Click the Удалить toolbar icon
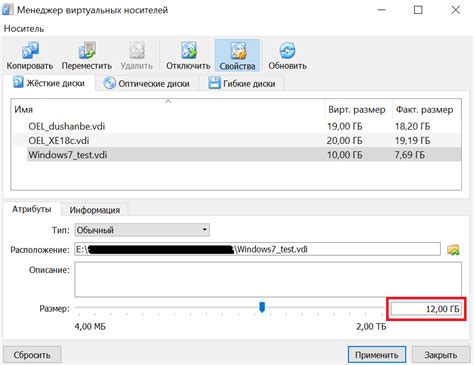 click(x=137, y=56)
